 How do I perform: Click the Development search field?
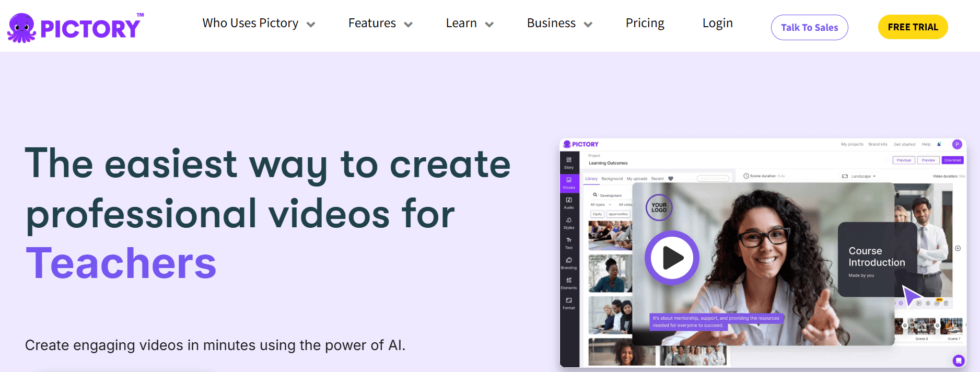point(610,195)
